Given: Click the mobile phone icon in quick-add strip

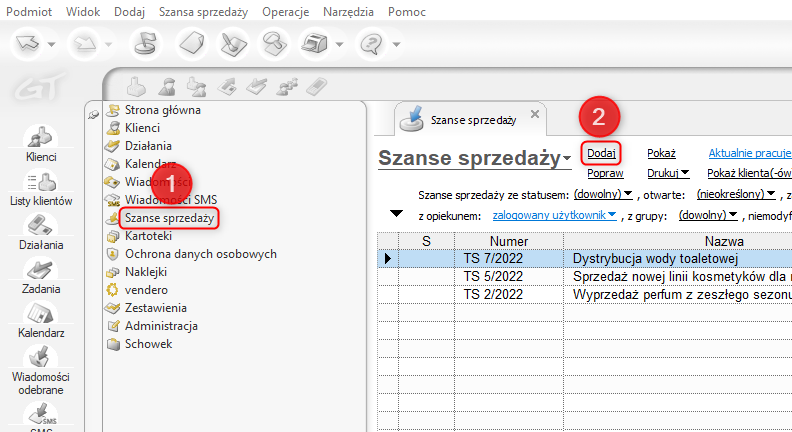Looking at the screenshot, I should coord(317,86).
